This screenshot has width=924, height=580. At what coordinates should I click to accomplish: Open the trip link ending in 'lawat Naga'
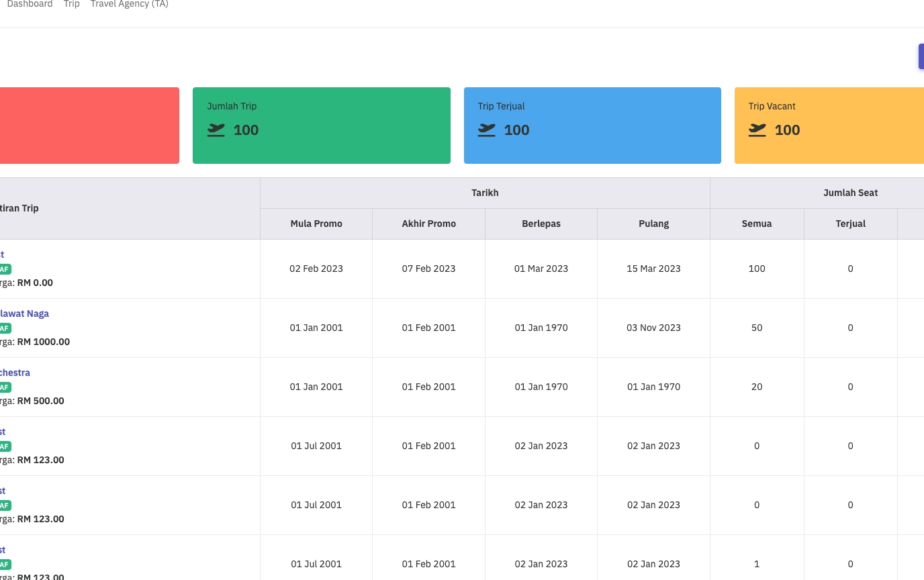click(x=24, y=313)
